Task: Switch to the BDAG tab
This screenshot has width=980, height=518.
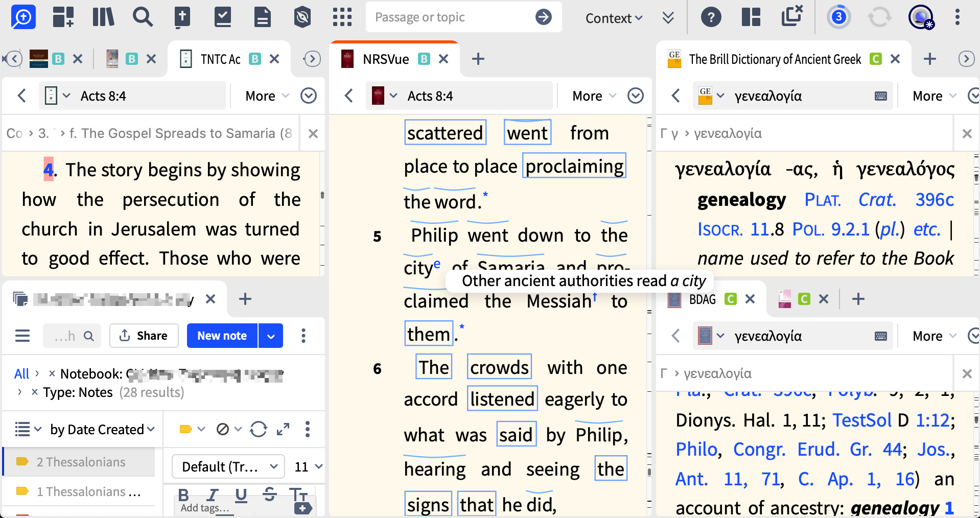Action: [x=702, y=299]
